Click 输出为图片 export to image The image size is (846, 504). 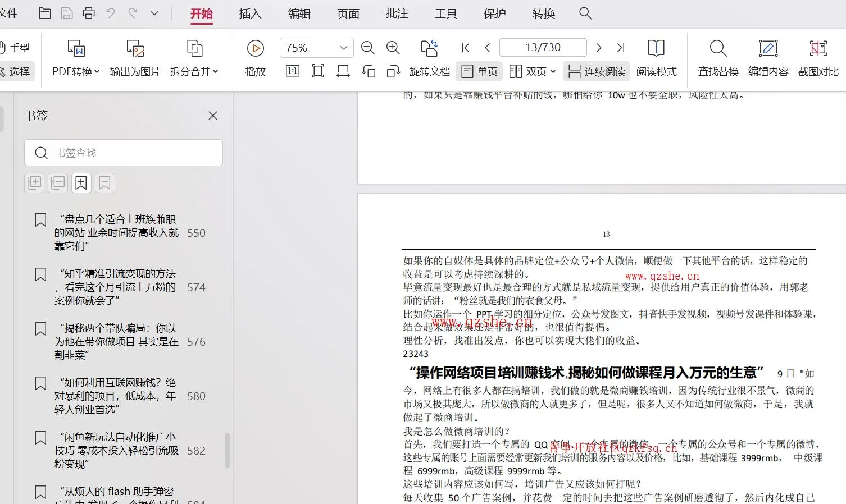(135, 59)
